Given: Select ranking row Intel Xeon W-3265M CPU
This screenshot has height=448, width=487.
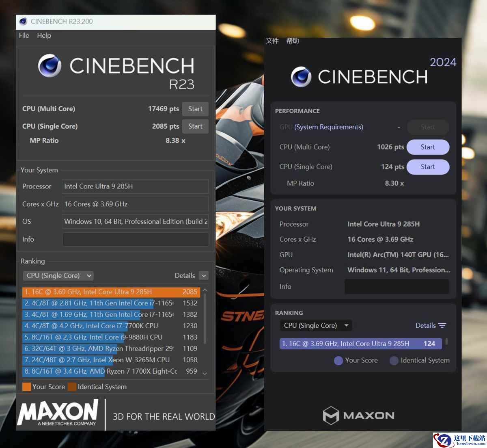Looking at the screenshot, I should click(111, 360).
